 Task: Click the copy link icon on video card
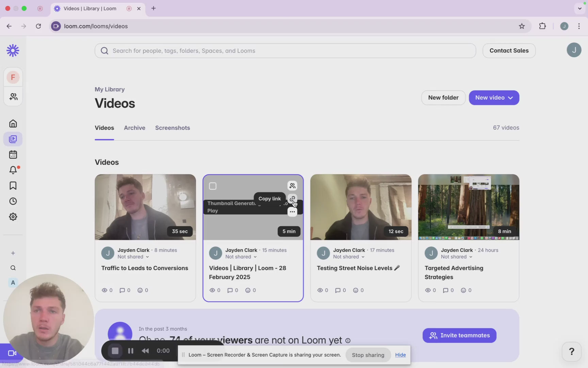click(292, 199)
